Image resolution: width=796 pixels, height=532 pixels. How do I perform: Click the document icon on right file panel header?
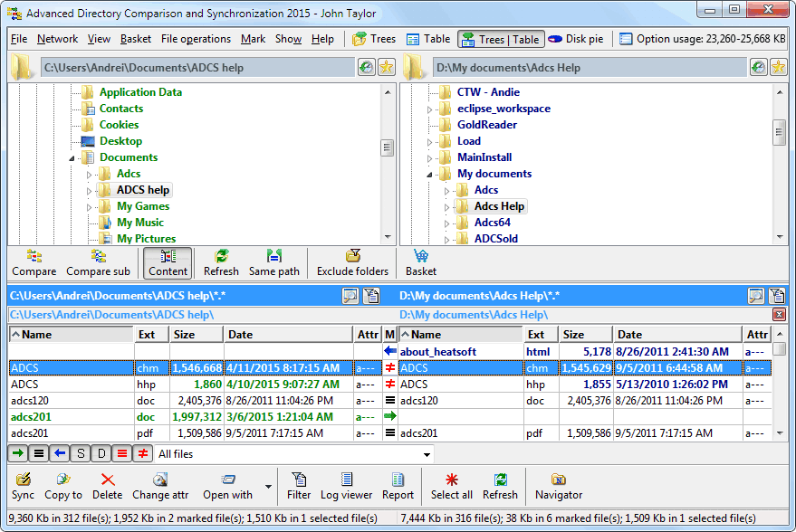click(777, 296)
